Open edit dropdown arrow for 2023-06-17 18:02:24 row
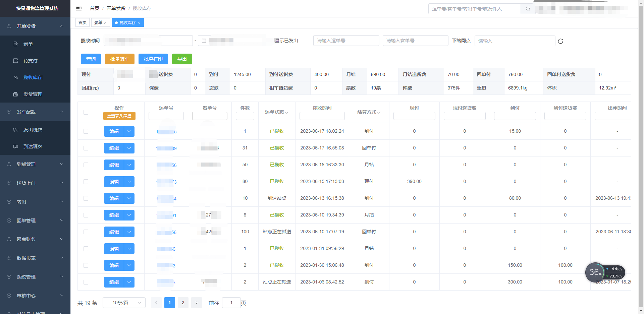This screenshot has width=644, height=314. point(129,131)
